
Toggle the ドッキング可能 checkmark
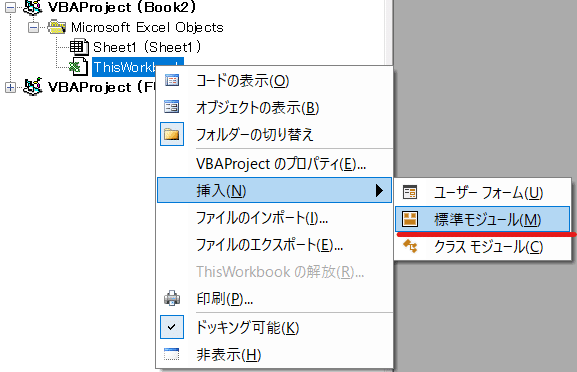[x=172, y=327]
